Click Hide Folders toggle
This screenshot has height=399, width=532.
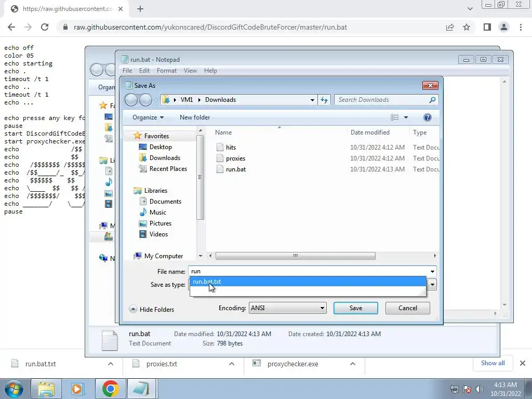coord(152,310)
